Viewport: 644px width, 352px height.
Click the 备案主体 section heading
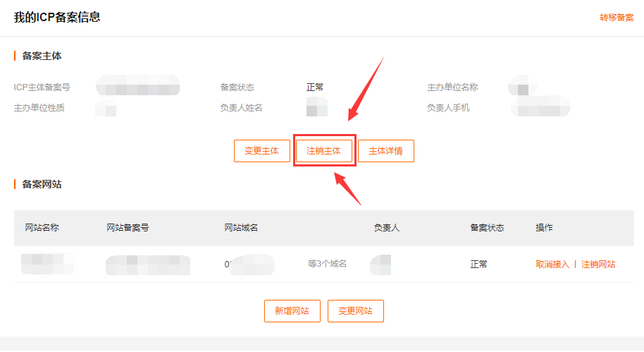[42, 56]
